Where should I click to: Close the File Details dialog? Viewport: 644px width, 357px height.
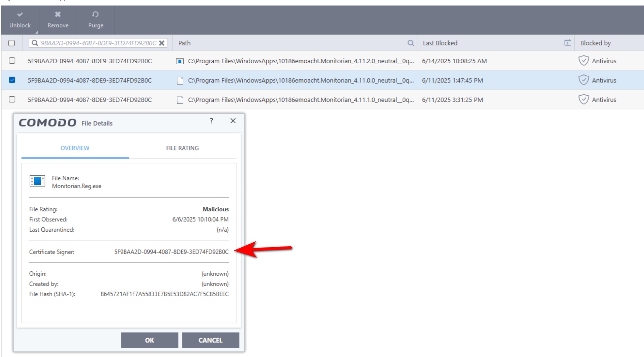point(233,121)
